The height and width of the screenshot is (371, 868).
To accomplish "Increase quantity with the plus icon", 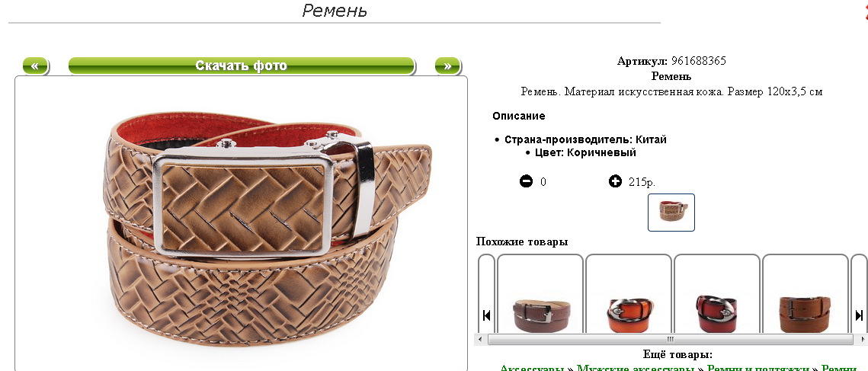I will click(x=615, y=181).
